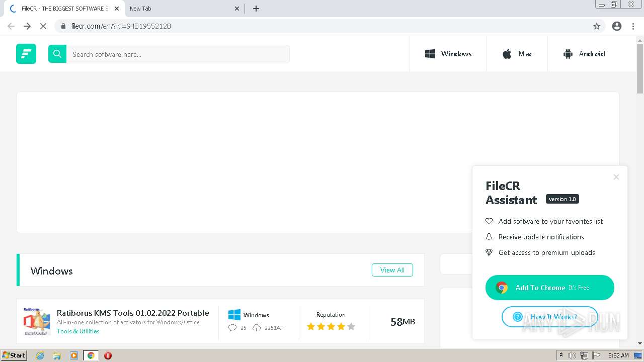Click the green search magnifier icon
The image size is (644, 362).
[57, 54]
